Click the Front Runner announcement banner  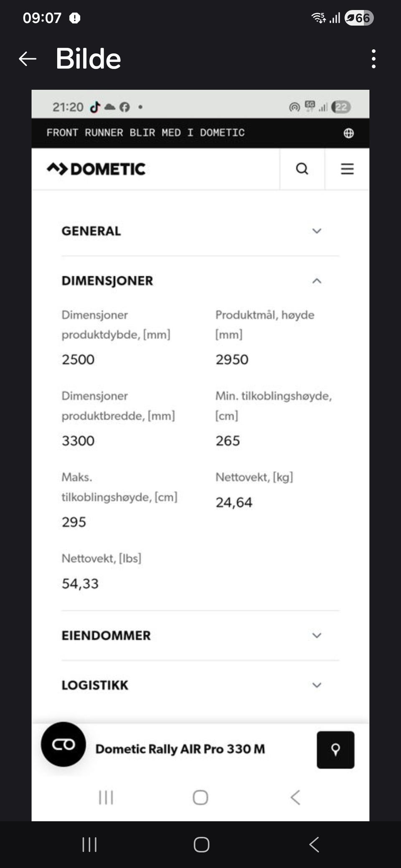(200, 133)
